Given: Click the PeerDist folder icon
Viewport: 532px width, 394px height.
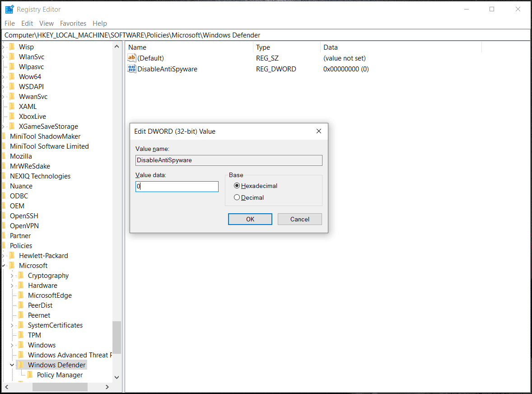Looking at the screenshot, I should click(21, 305).
